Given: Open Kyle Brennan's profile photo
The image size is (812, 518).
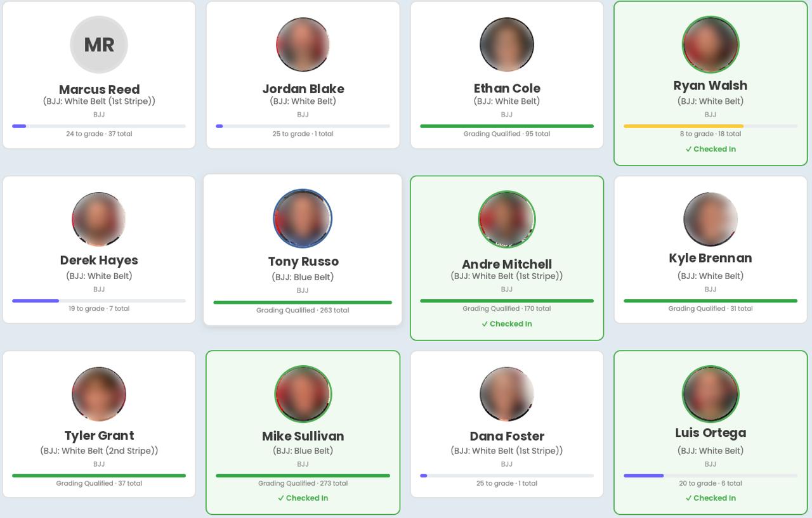Looking at the screenshot, I should click(710, 219).
